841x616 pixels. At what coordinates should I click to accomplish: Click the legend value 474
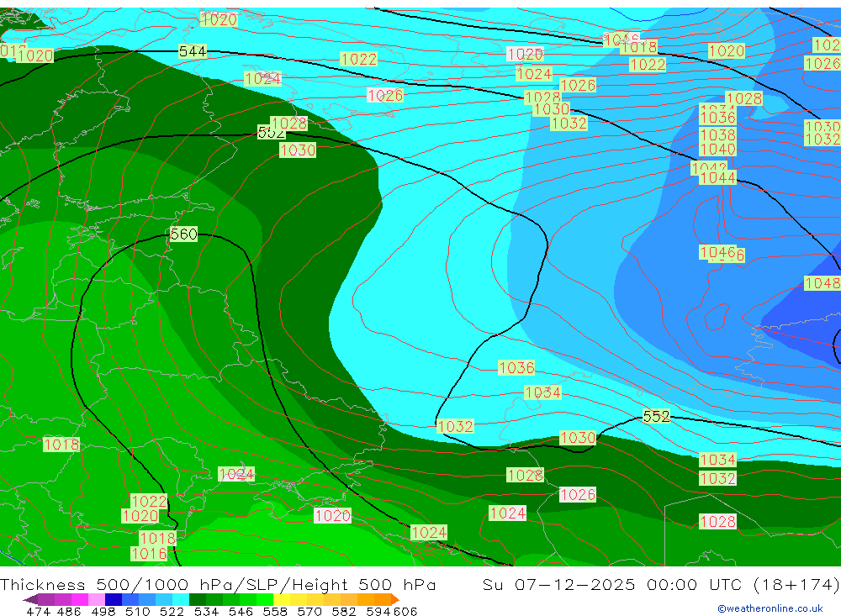pyautogui.click(x=38, y=611)
